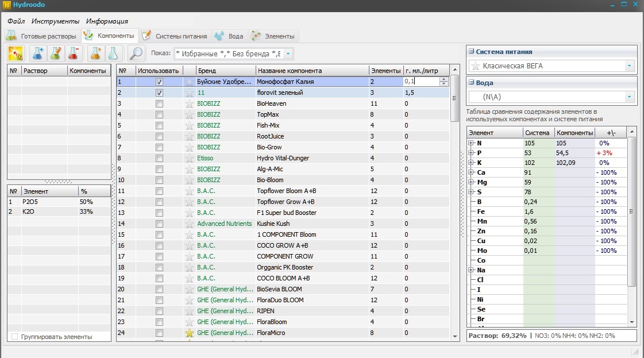Click favorite star for BioSevia BLOOM row

189,289
